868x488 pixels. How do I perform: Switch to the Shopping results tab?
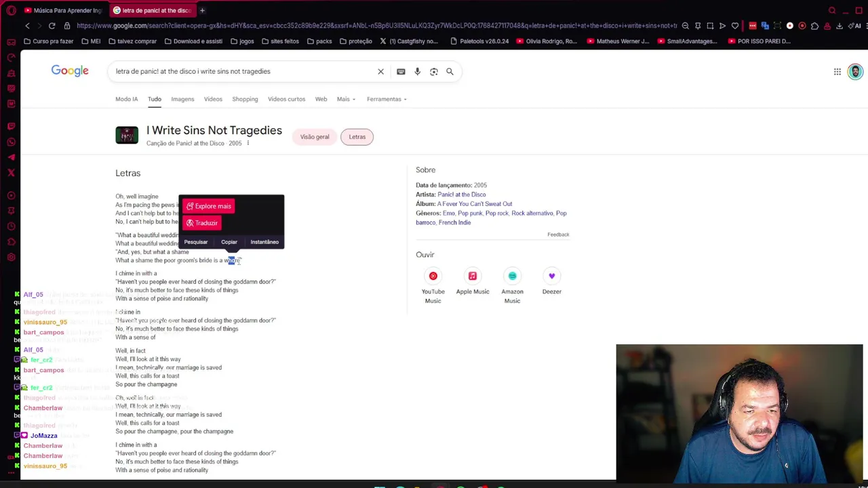point(245,99)
